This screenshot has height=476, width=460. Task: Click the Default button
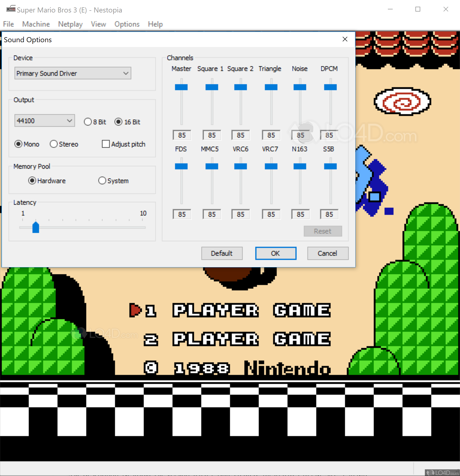(222, 253)
